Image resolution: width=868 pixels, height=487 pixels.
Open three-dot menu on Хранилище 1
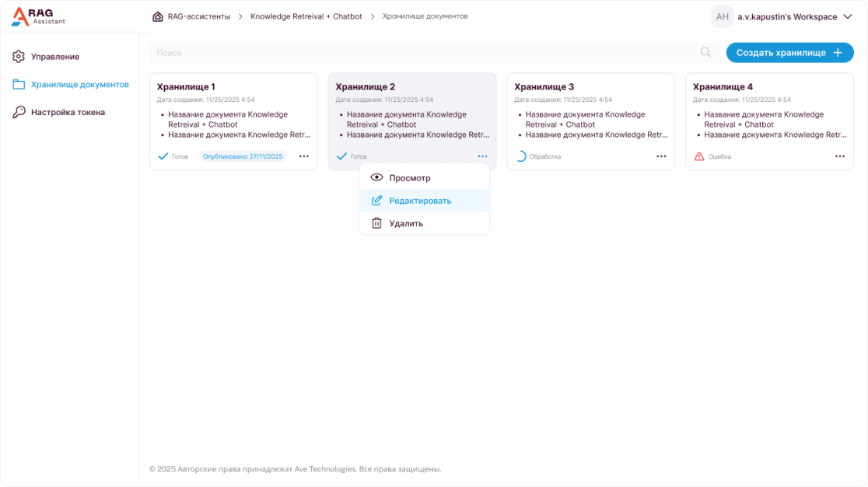coord(304,156)
